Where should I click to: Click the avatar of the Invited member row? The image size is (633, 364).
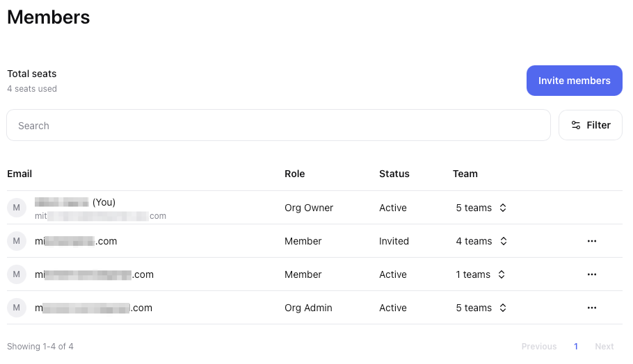click(x=17, y=241)
